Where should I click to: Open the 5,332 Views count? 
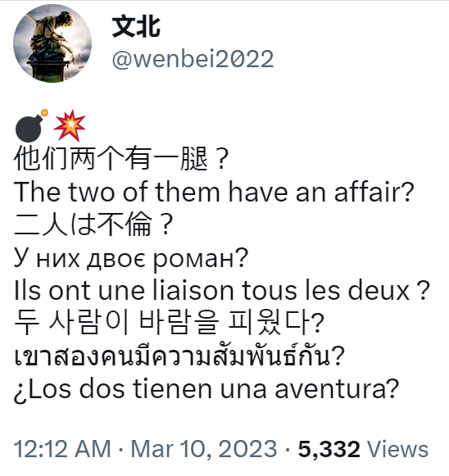coord(363,449)
